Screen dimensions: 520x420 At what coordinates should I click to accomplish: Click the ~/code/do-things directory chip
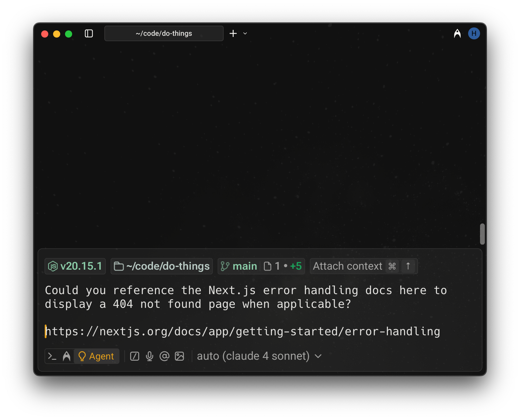[162, 266]
